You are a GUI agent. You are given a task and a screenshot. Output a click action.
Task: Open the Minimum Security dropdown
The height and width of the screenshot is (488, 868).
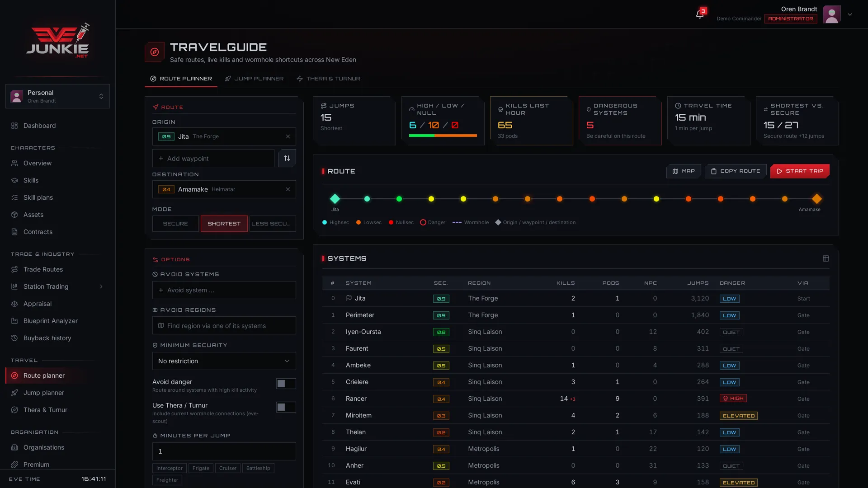click(224, 361)
